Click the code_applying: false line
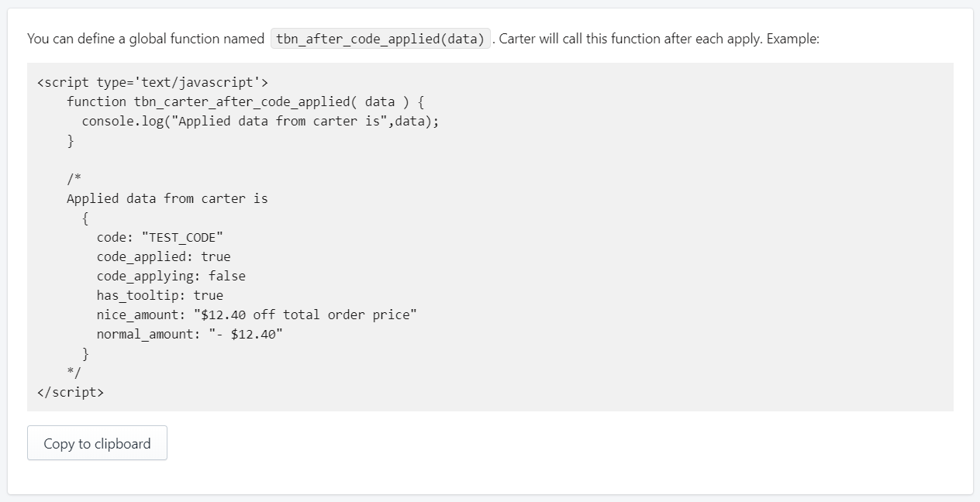Screen dimensions: 980x502 pos(171,276)
